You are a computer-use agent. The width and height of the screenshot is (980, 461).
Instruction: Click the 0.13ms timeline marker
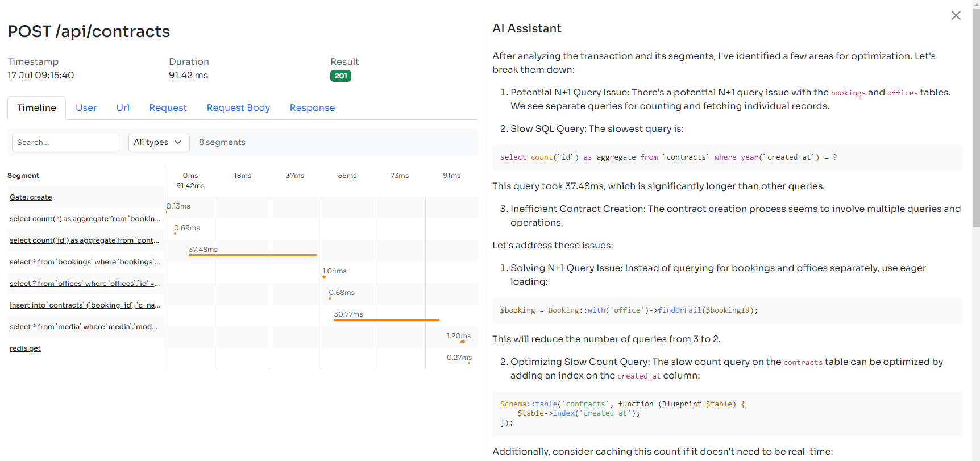(167, 212)
